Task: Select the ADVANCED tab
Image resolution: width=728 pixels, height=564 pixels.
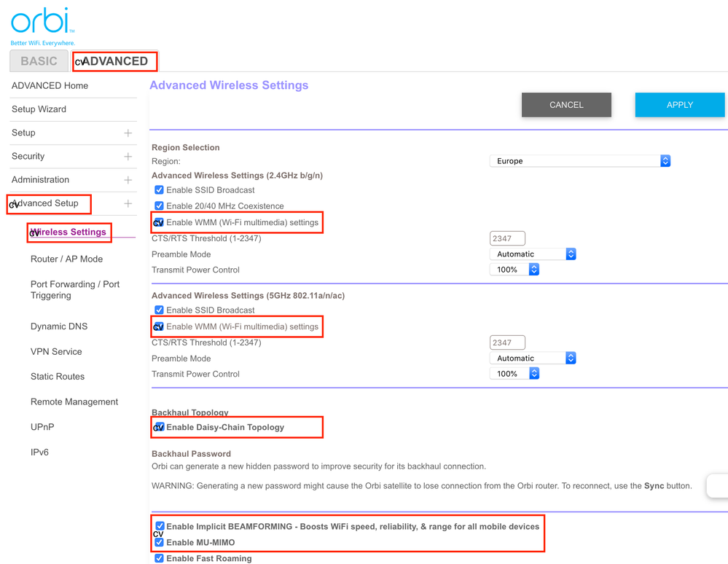Action: coord(115,61)
